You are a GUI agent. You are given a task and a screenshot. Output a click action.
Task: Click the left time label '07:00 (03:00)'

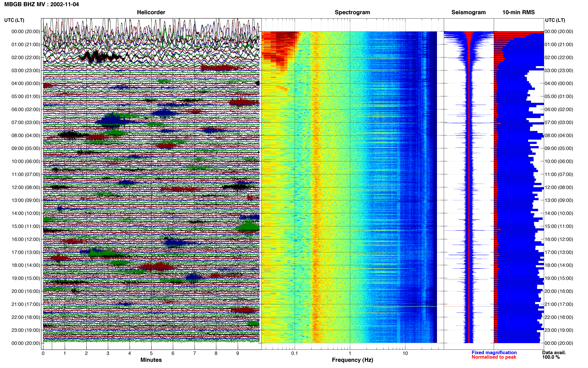[26, 122]
